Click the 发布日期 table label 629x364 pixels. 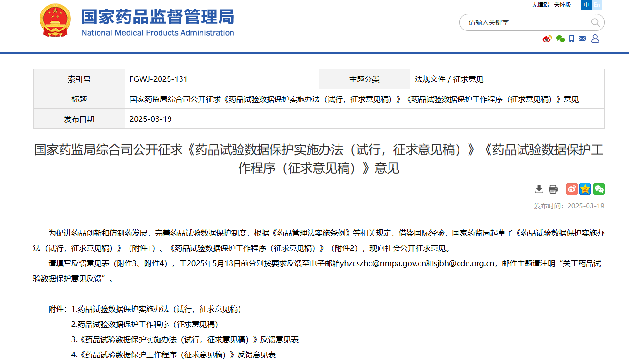[x=79, y=119]
